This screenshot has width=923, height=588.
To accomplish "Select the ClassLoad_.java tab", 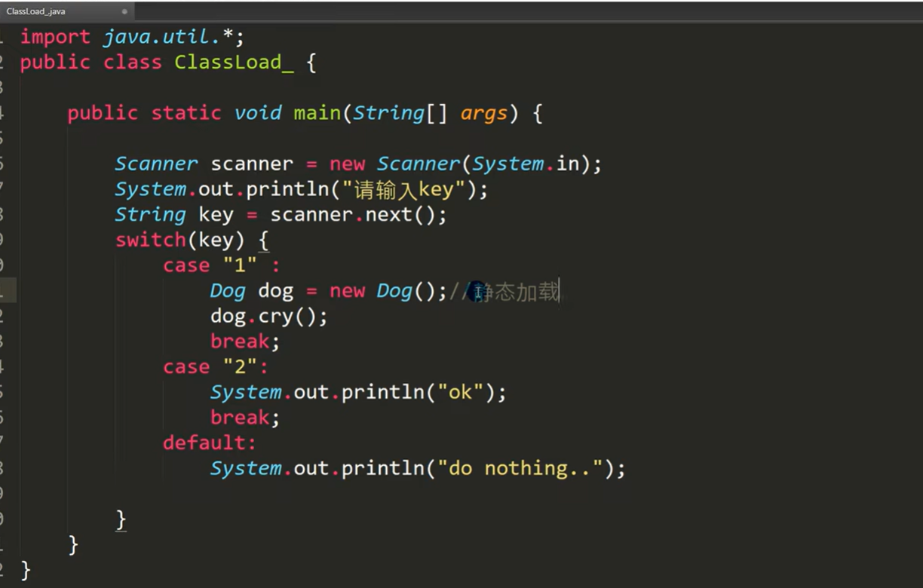I will click(66, 11).
